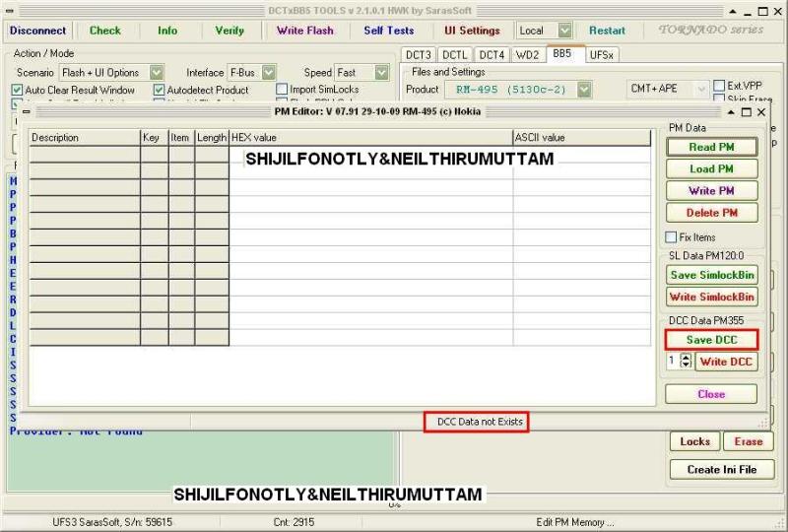Click the Description column header
The width and height of the screenshot is (788, 532).
85,138
